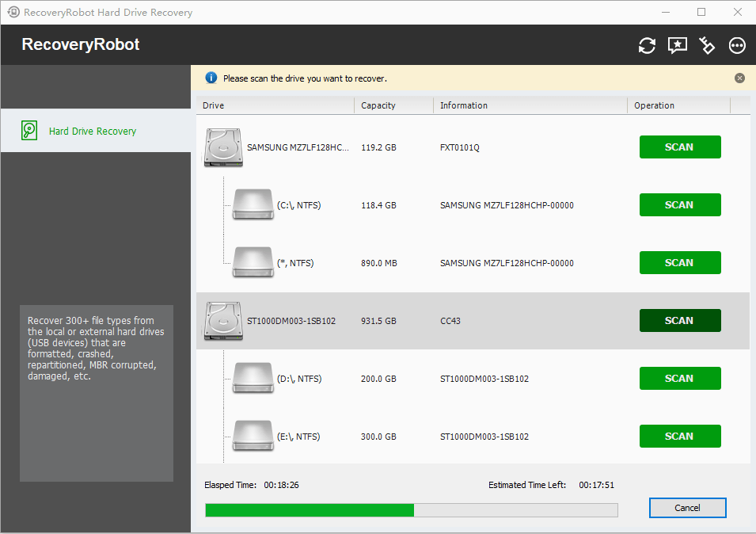756x534 pixels.
Task: Sort by the Capacity column header
Action: click(394, 105)
